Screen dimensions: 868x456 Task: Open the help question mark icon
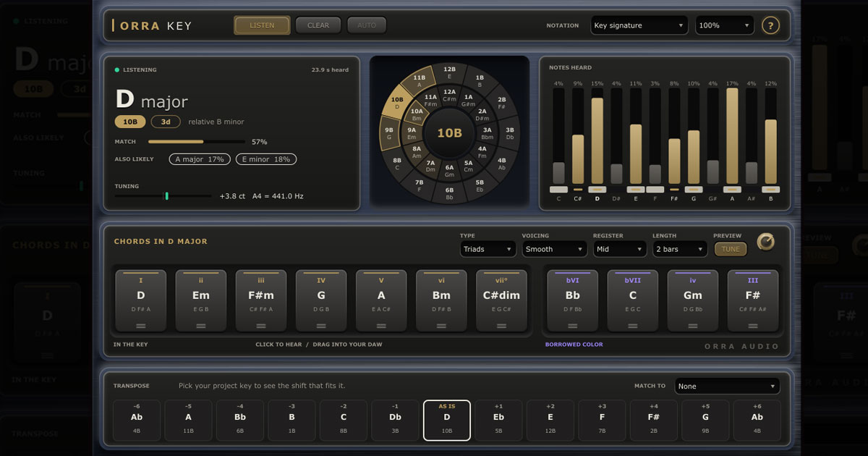tap(770, 25)
